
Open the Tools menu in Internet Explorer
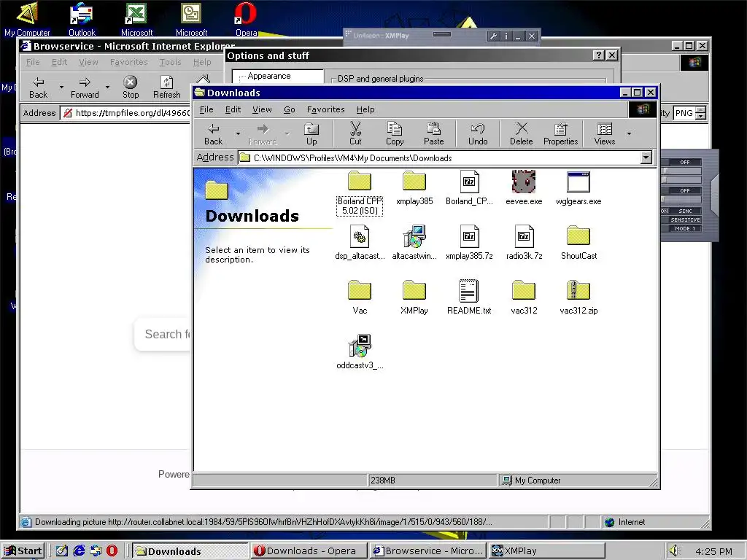point(170,62)
